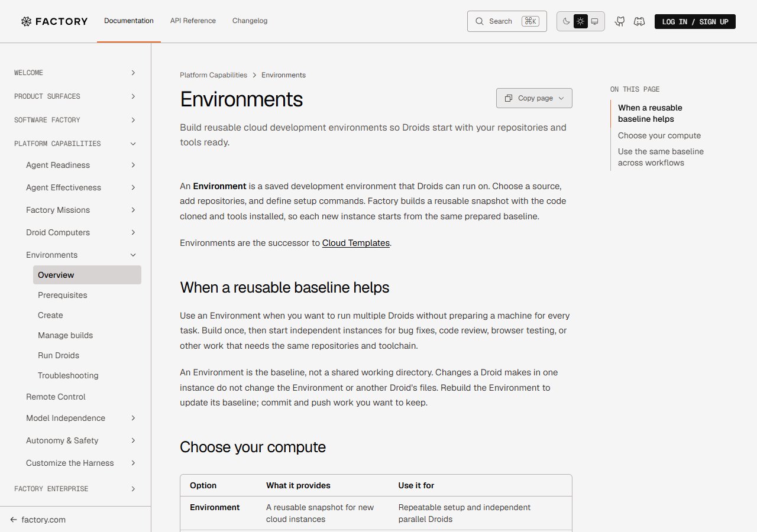This screenshot has height=532, width=757.
Task: Go to factory.com link
Action: coord(43,520)
